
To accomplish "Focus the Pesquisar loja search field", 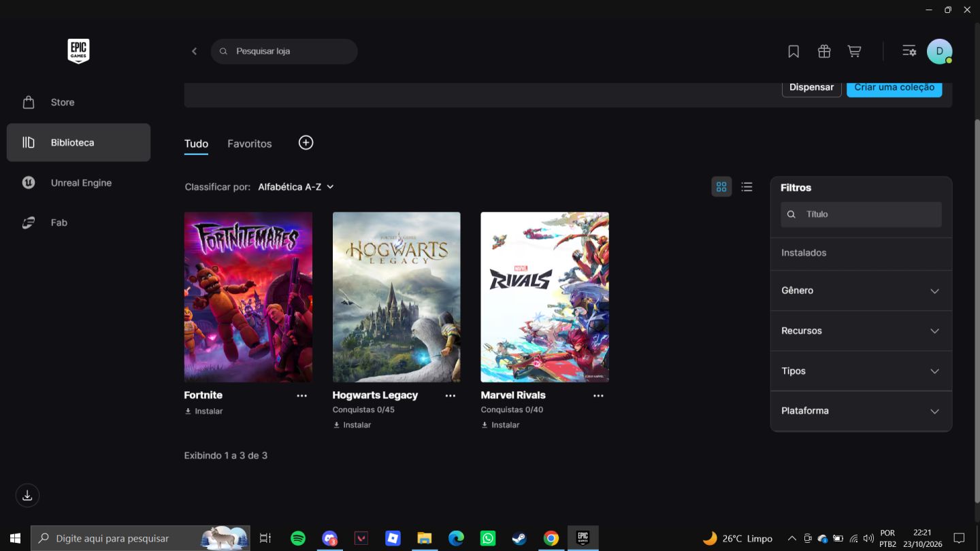I will 284,51.
